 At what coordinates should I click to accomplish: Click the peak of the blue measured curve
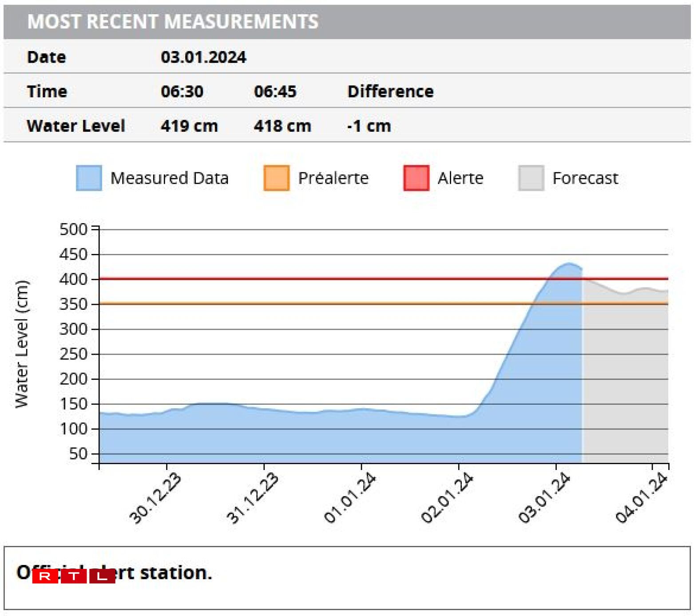(569, 264)
